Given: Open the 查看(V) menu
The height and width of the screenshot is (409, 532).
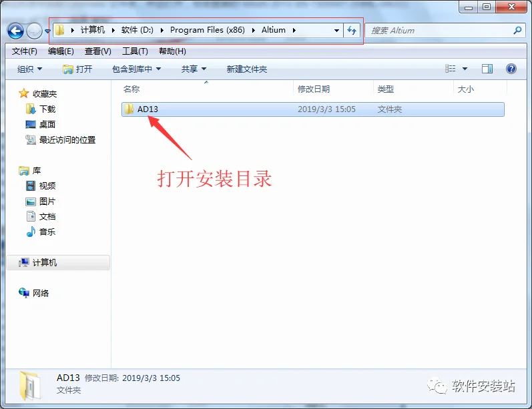Looking at the screenshot, I should point(97,51).
